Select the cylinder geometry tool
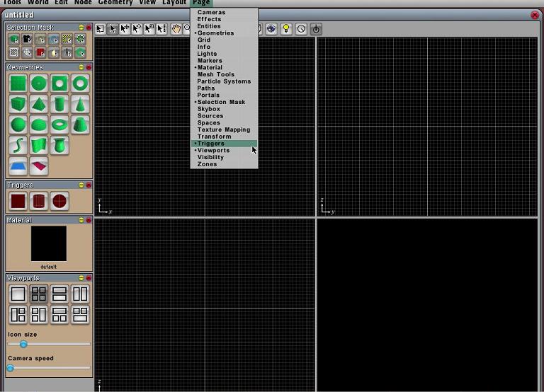The image size is (544, 392). click(x=59, y=105)
